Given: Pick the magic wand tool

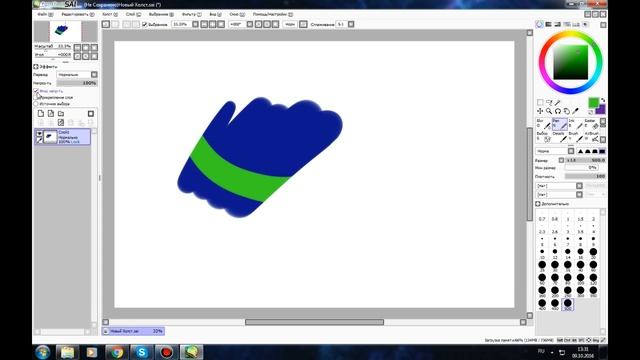Looking at the screenshot, I should coord(558,102).
